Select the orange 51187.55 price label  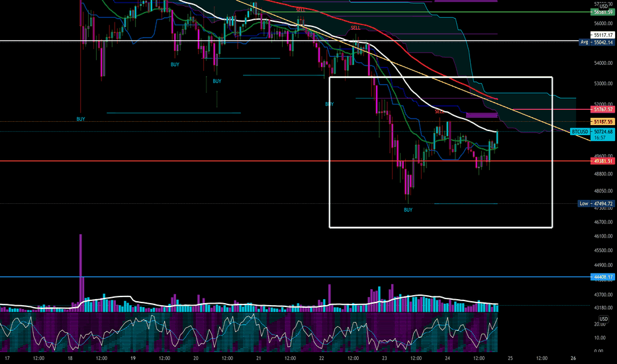click(603, 122)
